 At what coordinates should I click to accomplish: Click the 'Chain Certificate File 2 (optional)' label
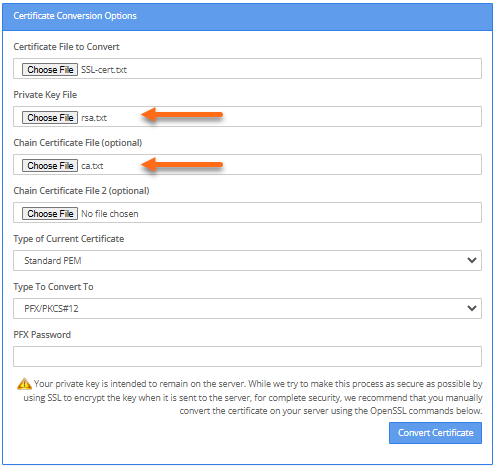click(x=81, y=191)
